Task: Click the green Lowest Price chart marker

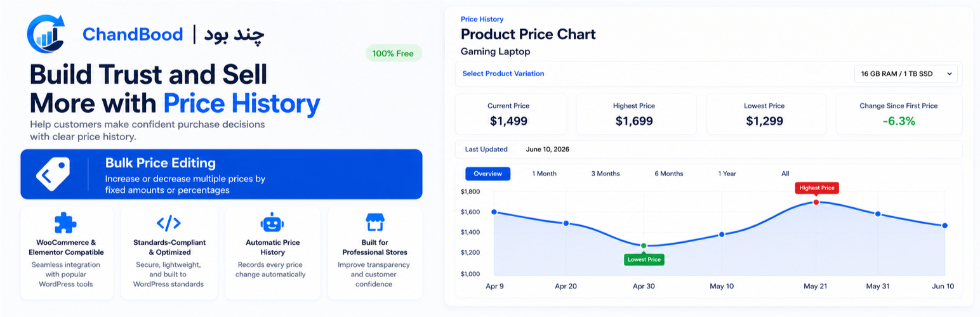Action: [644, 245]
